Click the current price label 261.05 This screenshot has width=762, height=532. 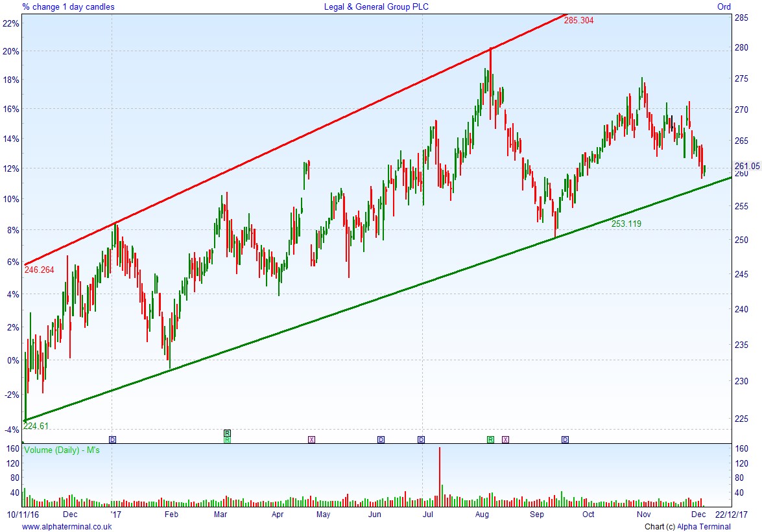click(748, 166)
